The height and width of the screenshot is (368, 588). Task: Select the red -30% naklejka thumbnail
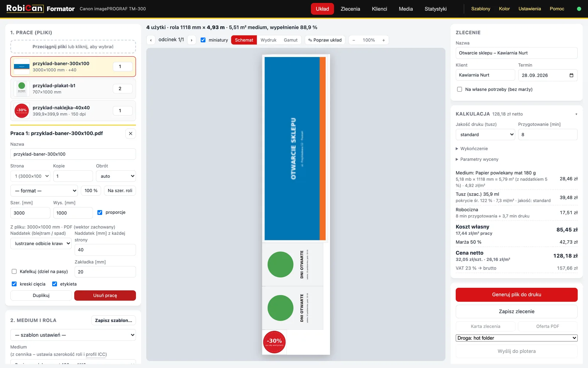point(22,110)
